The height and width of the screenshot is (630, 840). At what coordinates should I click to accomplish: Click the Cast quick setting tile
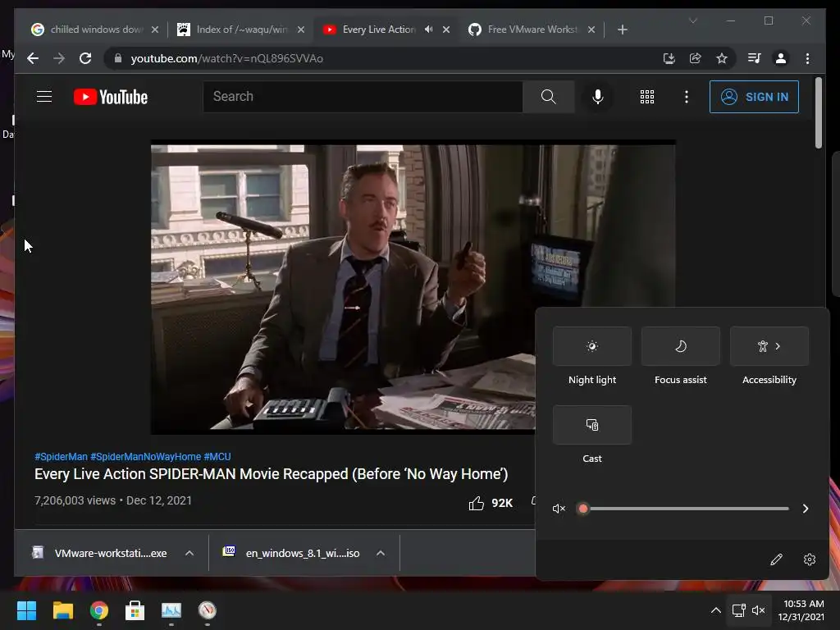(592, 425)
